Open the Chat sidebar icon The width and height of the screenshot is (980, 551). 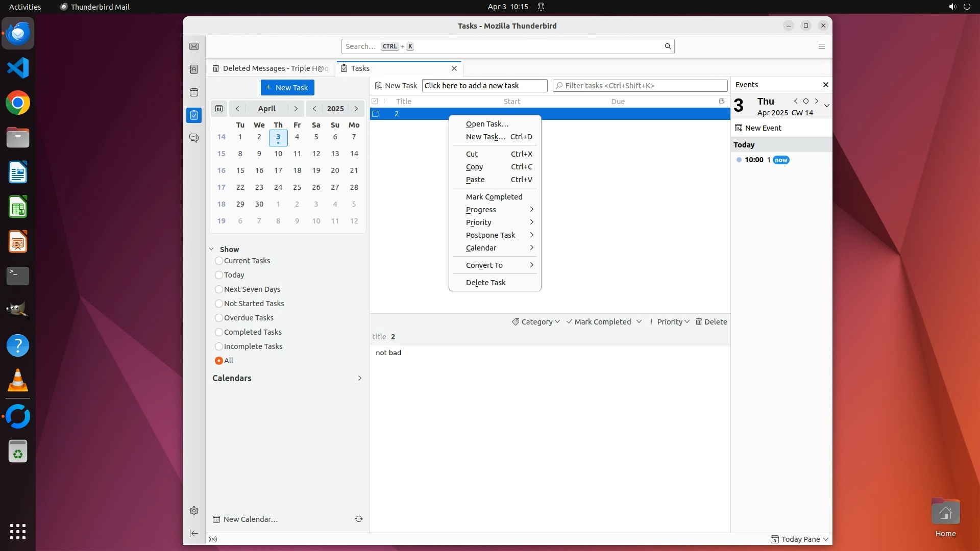pos(194,138)
